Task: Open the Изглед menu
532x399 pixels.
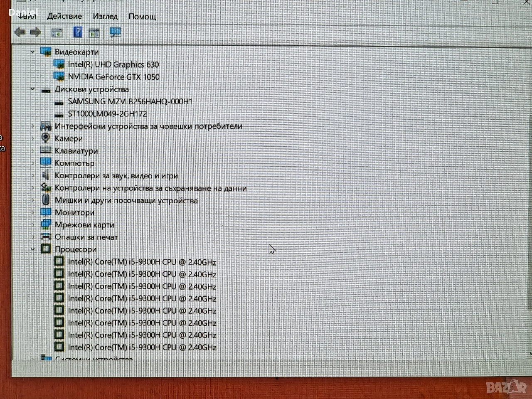Action: (105, 16)
